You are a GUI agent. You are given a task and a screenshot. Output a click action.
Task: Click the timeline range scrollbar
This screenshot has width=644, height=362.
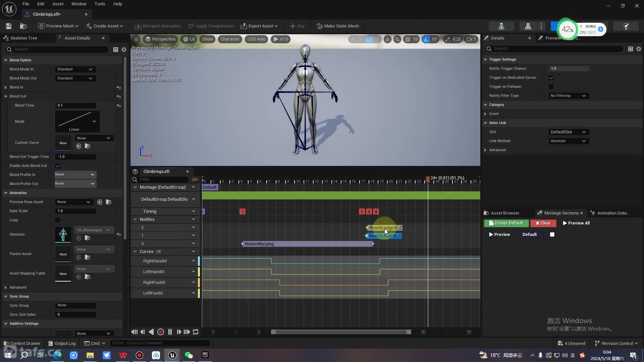click(x=341, y=332)
